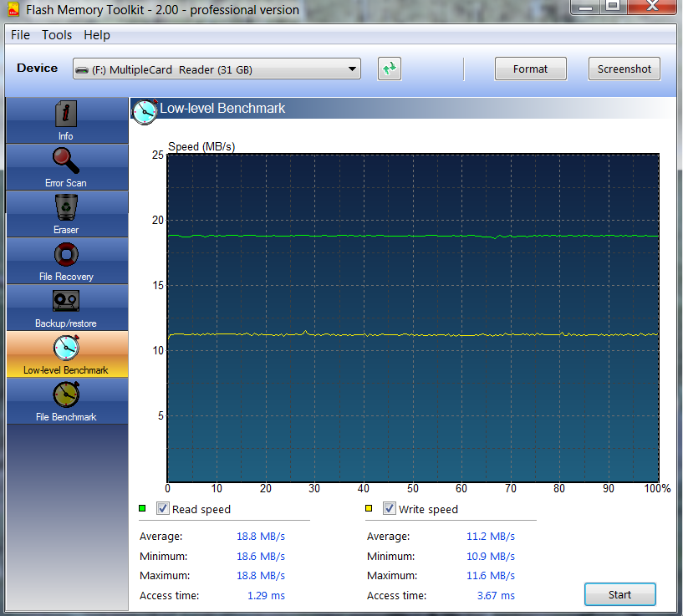Click the dropdown arrow beside MultipleCard Reader

click(352, 69)
